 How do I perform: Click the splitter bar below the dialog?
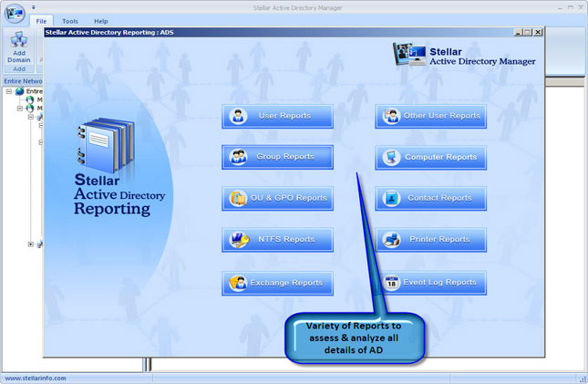pyautogui.click(x=147, y=365)
